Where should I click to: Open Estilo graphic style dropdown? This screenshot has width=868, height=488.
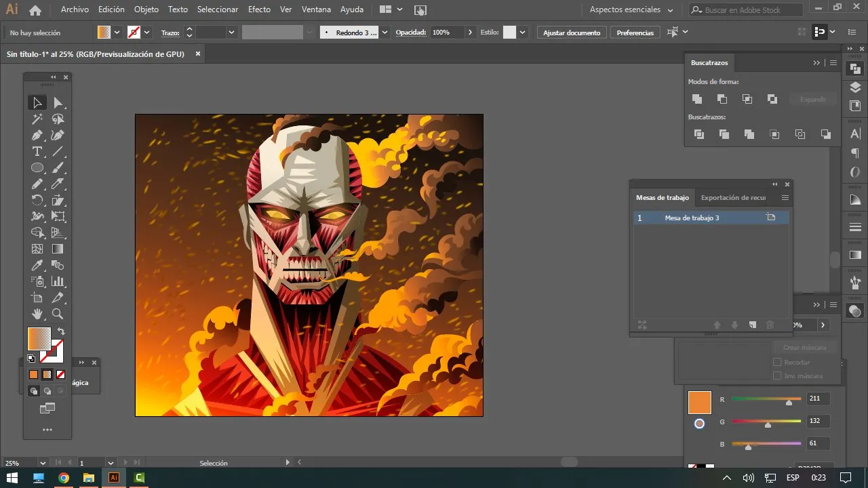pyautogui.click(x=524, y=33)
